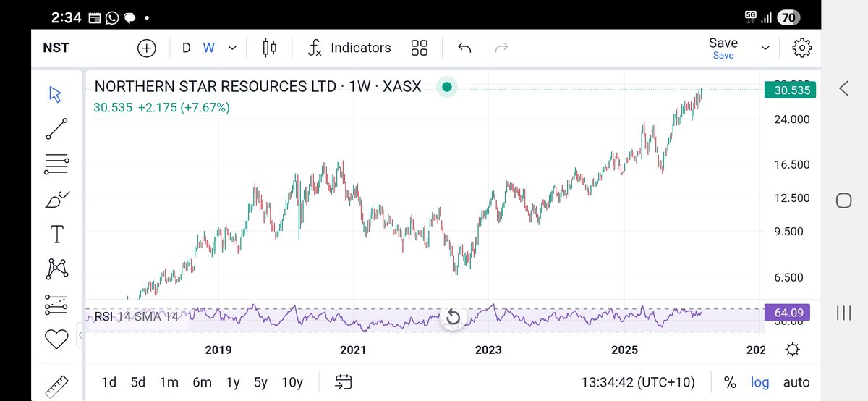868x401 pixels.
Task: Click the green market status dot
Action: coord(447,87)
